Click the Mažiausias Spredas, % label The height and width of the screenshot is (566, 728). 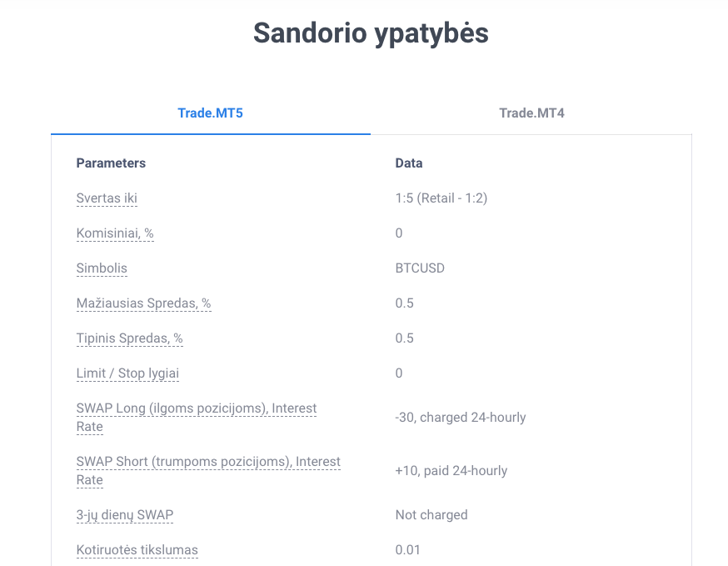coord(144,303)
